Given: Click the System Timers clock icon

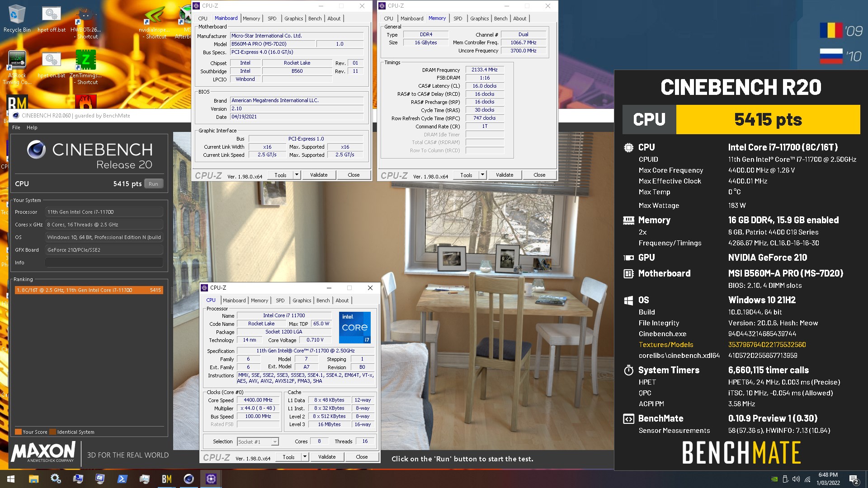Looking at the screenshot, I should tap(628, 370).
